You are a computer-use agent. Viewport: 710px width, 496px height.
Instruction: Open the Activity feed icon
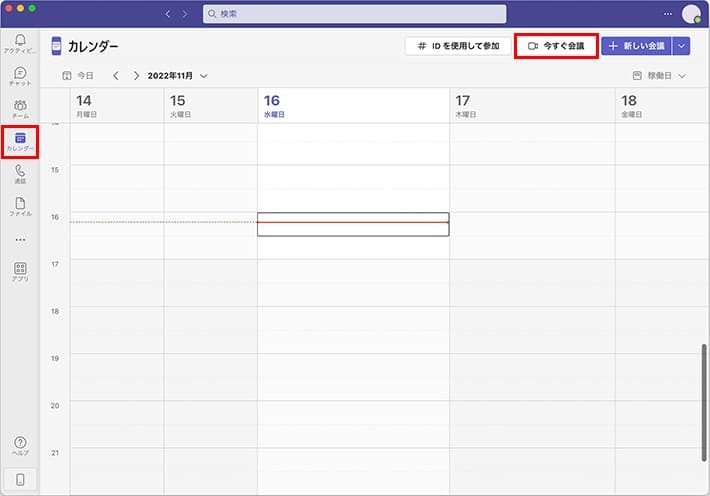pyautogui.click(x=20, y=42)
